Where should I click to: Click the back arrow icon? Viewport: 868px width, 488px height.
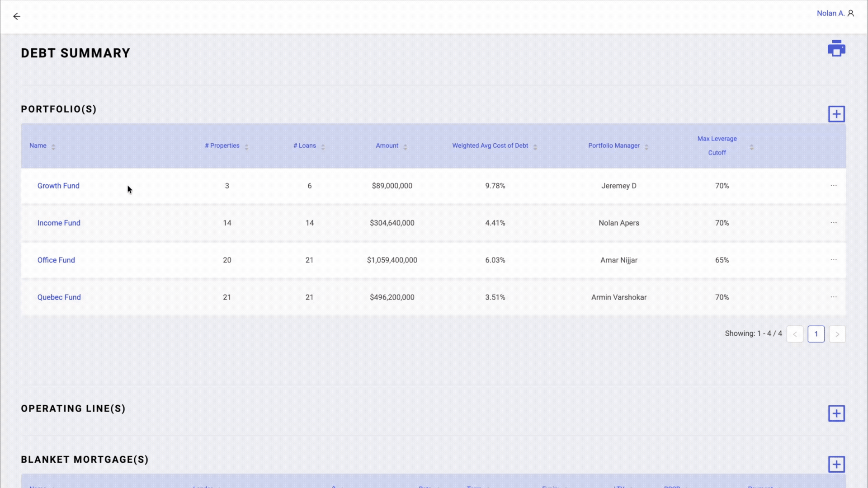tap(17, 16)
